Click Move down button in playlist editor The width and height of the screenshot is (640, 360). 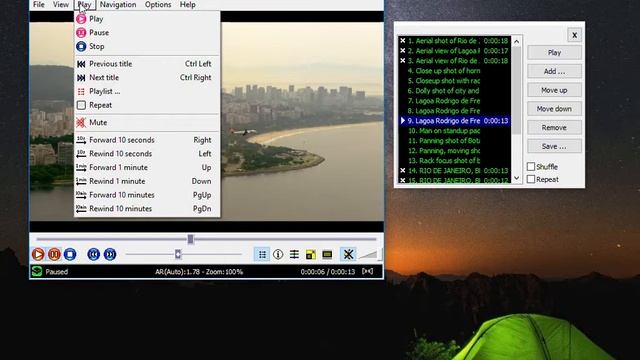(554, 109)
